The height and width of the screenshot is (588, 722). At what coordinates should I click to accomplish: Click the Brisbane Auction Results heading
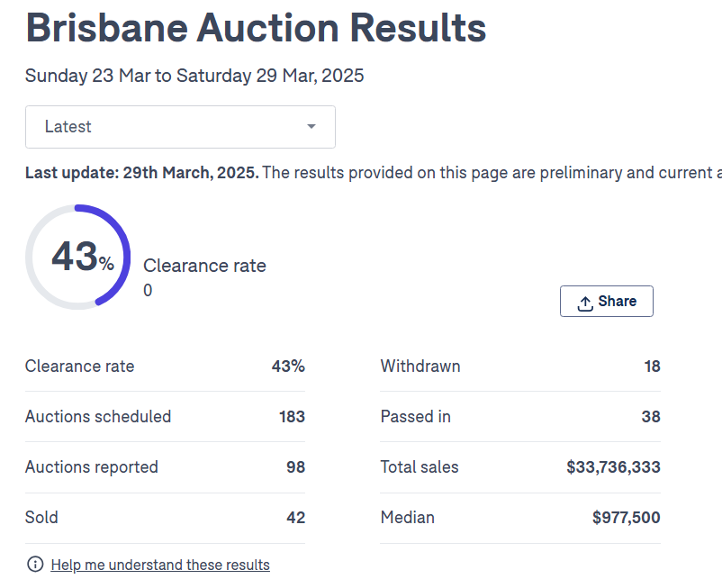click(x=256, y=28)
